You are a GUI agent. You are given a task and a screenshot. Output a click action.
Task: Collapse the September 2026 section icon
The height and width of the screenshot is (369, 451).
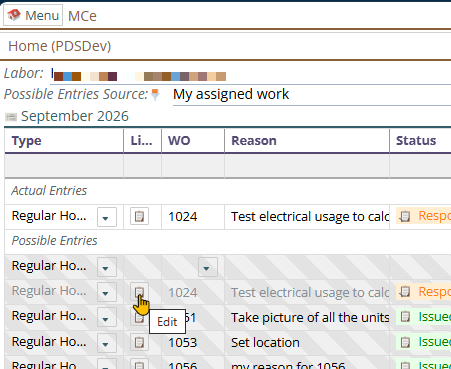[11, 117]
